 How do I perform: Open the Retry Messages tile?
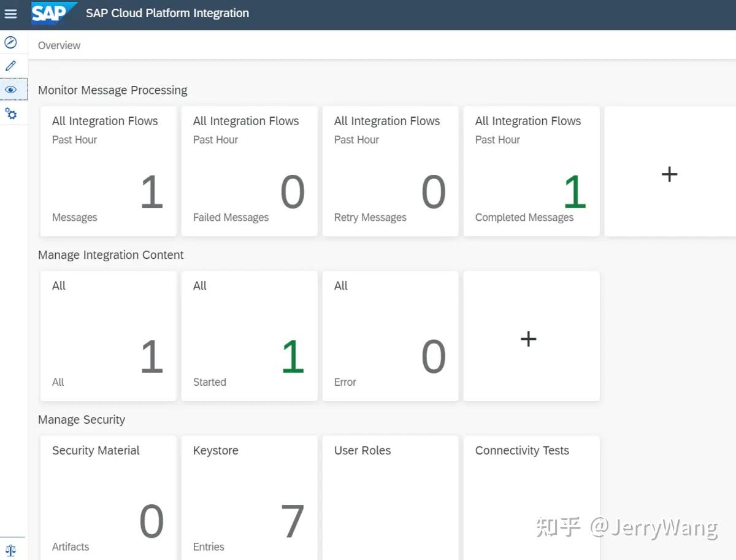(390, 172)
